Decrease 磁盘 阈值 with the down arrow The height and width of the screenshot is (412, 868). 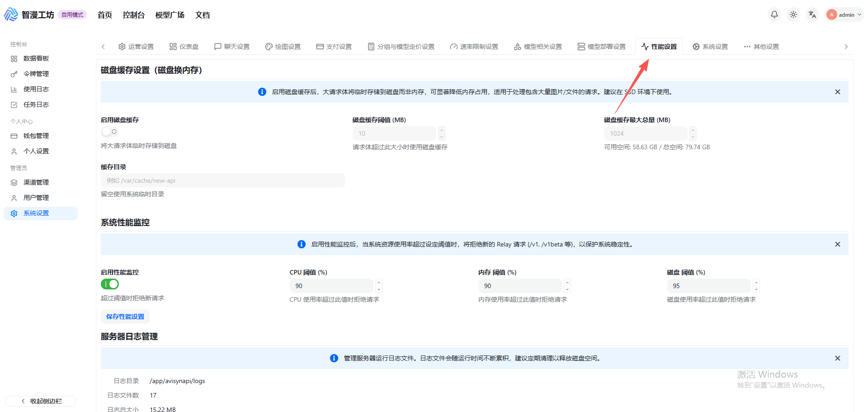click(756, 289)
